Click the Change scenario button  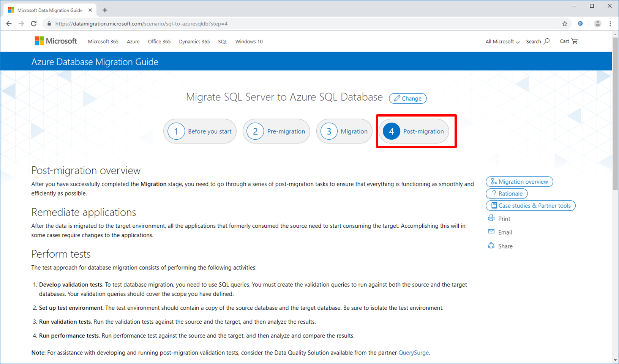tap(407, 98)
